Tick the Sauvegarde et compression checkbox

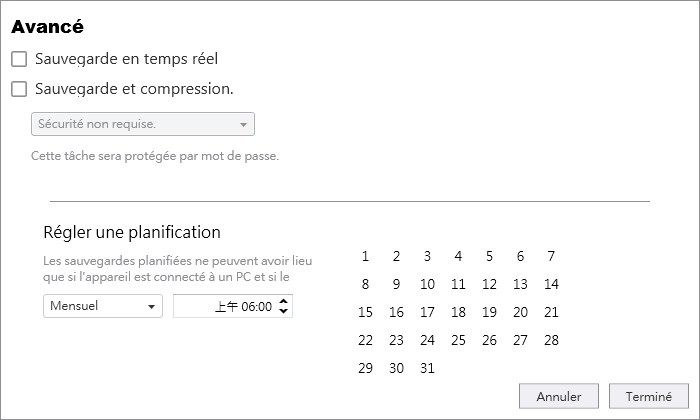tap(19, 89)
